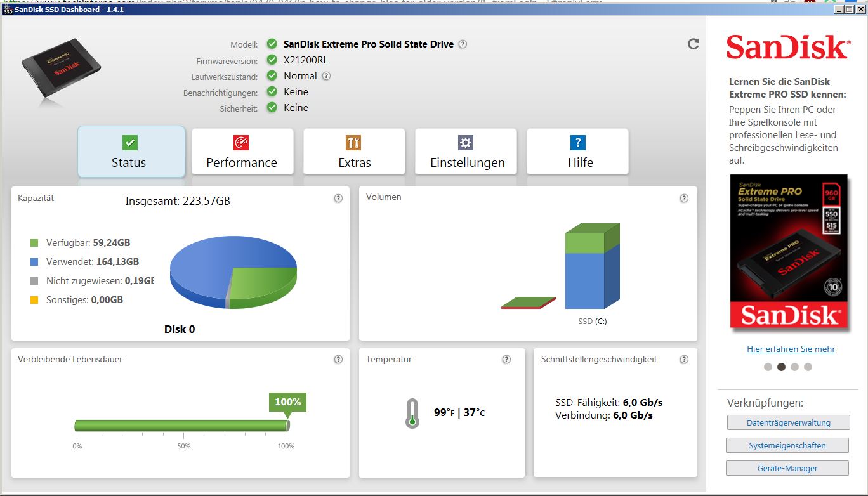Screen dimensions: 868x496
Task: Click the Extreme PRO product box image
Action: [789, 252]
